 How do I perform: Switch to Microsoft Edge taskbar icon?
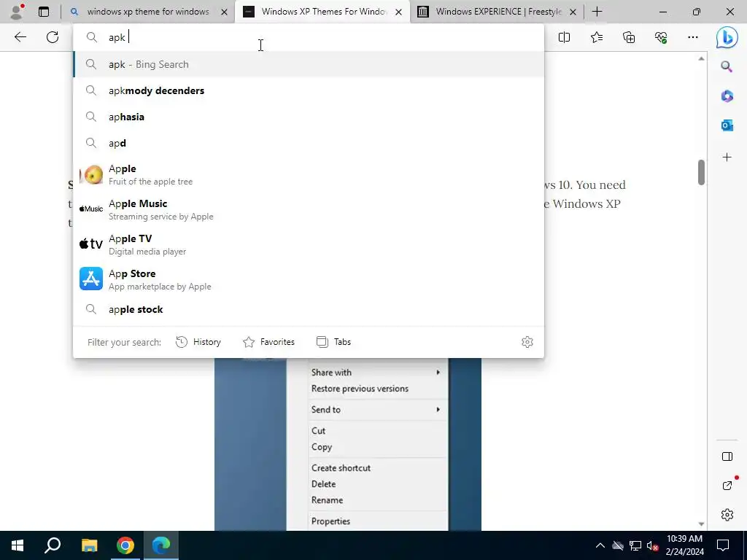click(161, 545)
